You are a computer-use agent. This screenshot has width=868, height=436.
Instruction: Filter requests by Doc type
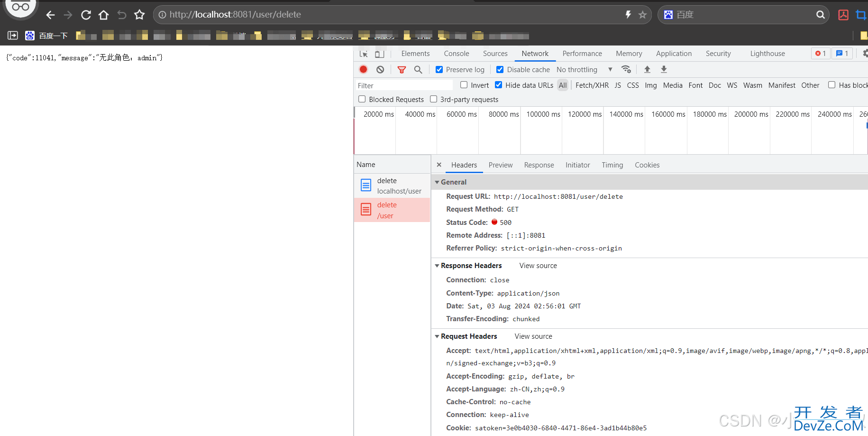point(715,85)
